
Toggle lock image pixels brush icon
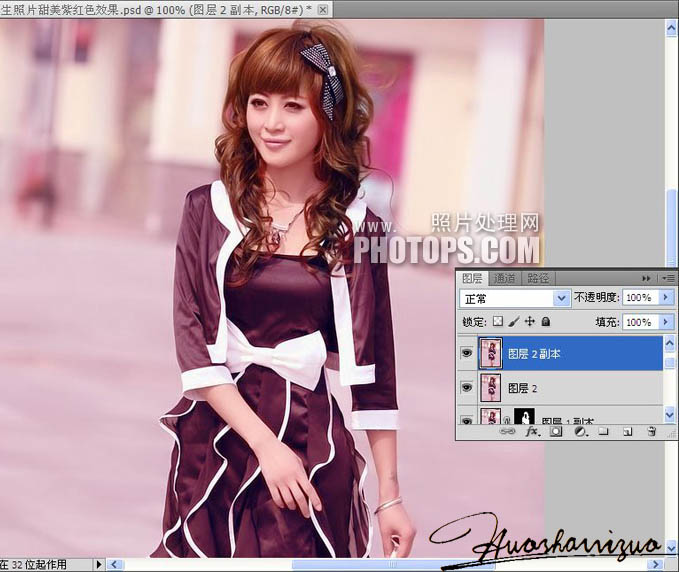click(513, 323)
